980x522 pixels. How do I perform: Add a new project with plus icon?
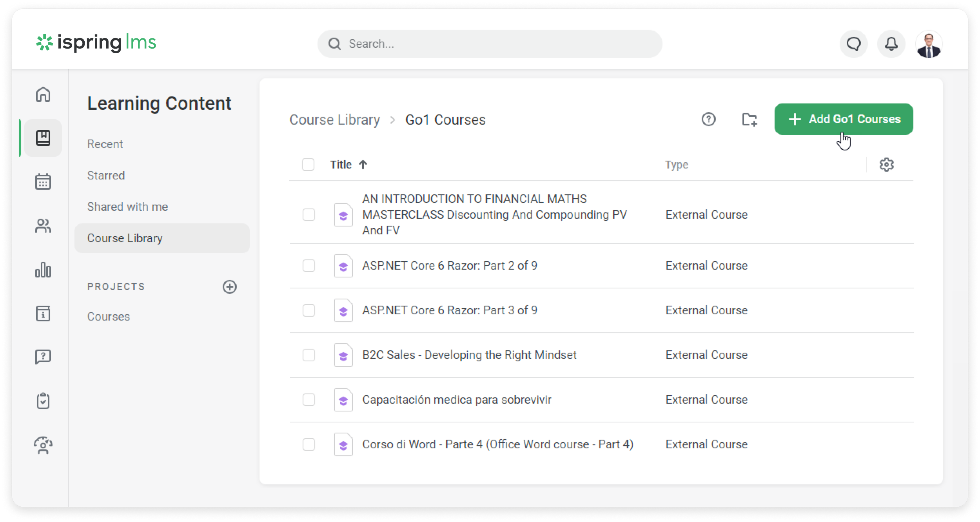pyautogui.click(x=230, y=287)
